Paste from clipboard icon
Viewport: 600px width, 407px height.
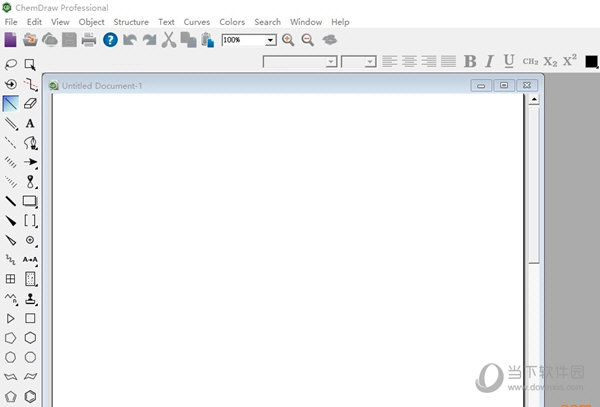coord(208,40)
